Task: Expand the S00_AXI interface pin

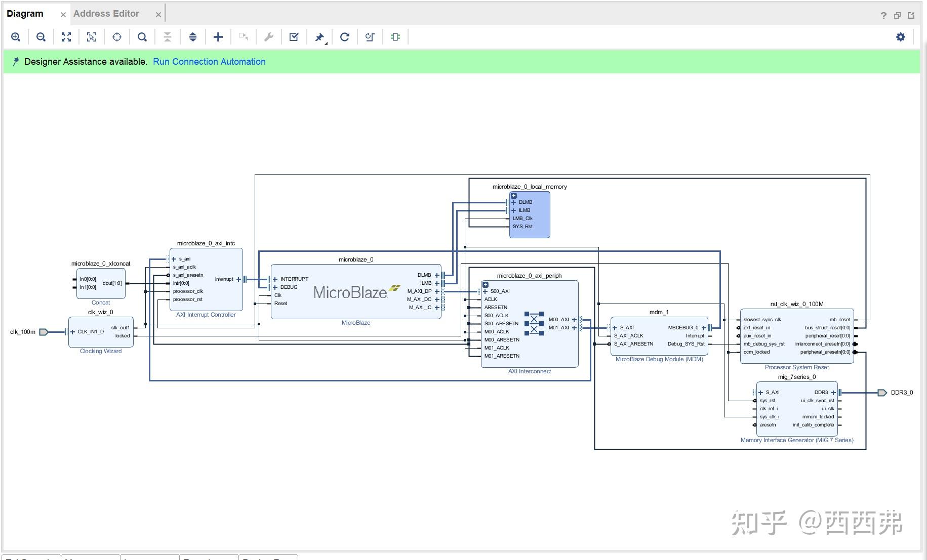Action: 486,291
